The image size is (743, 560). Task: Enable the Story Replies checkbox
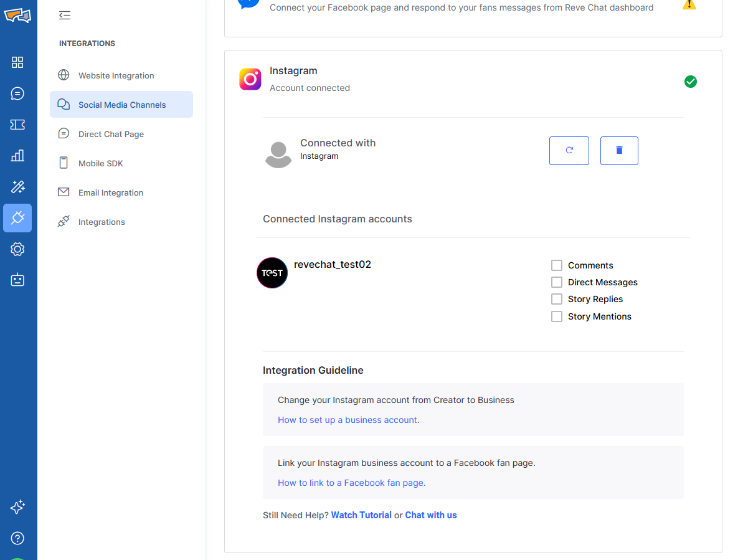click(557, 299)
